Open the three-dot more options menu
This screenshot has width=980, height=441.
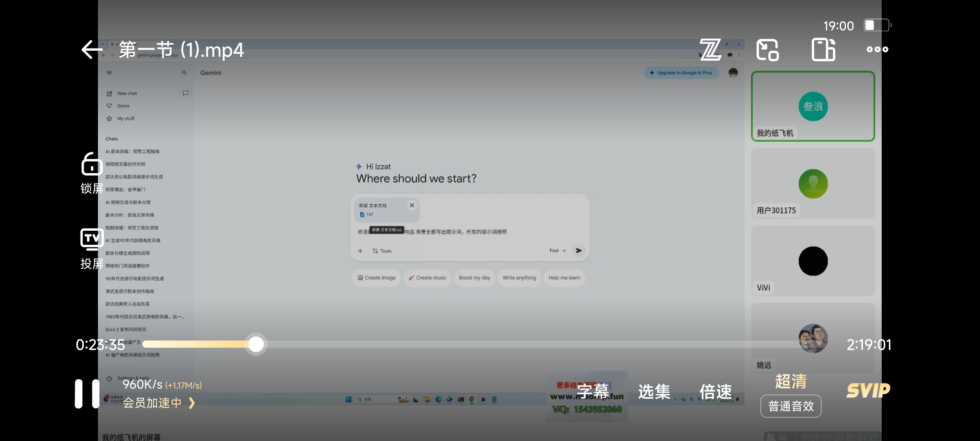(877, 49)
